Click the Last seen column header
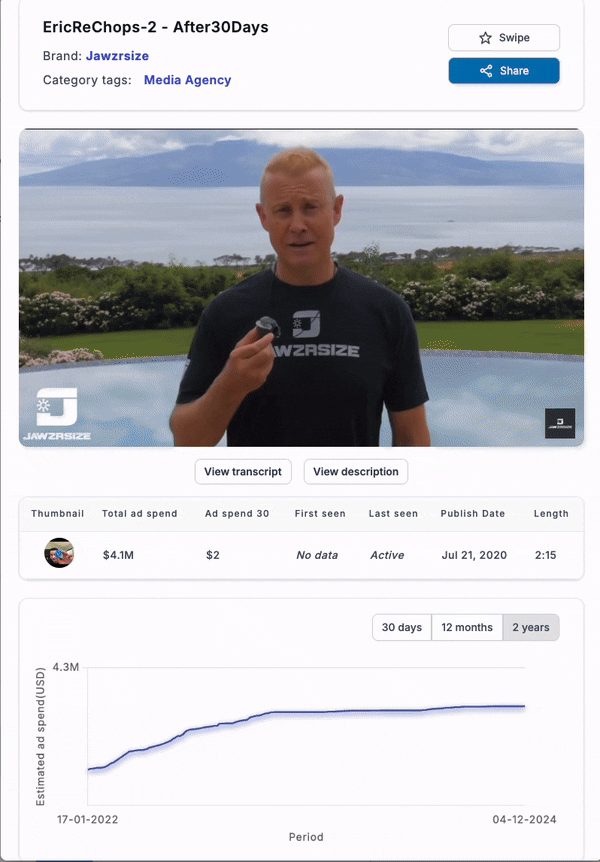The height and width of the screenshot is (862, 600). (x=393, y=513)
